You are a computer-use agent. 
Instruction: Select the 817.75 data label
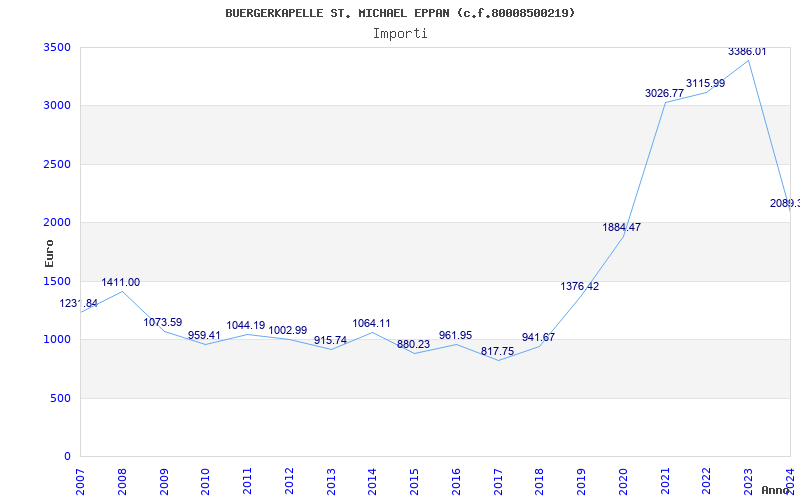[497, 352]
